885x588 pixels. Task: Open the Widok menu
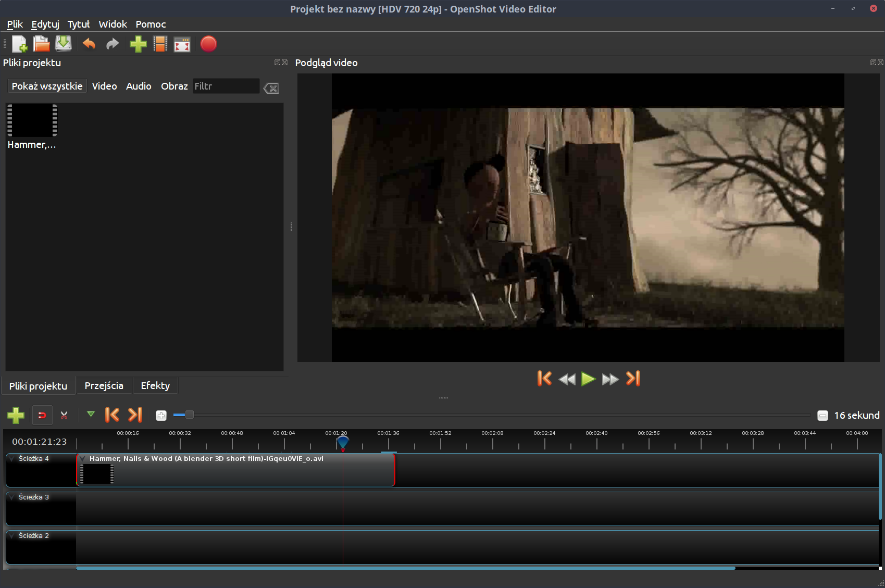pos(113,24)
